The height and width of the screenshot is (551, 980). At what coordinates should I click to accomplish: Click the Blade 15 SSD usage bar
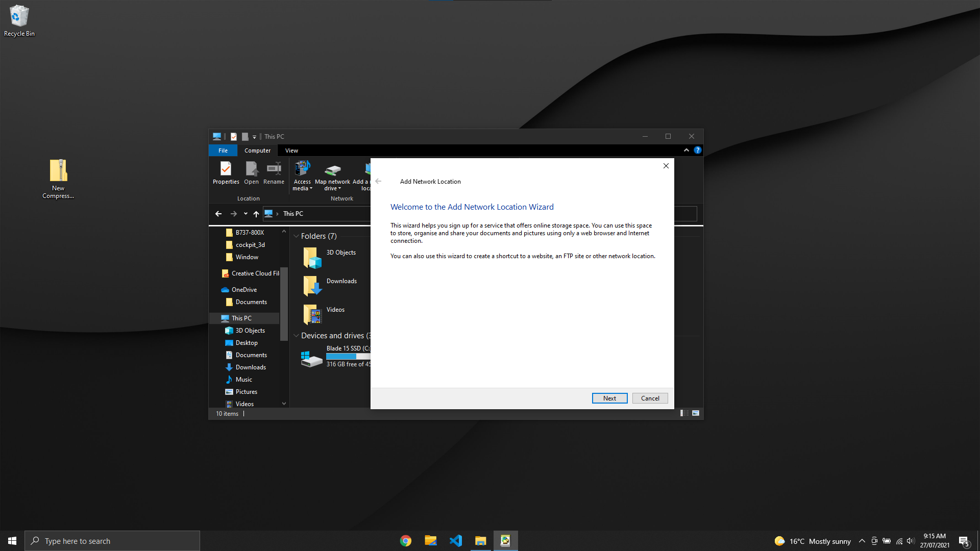click(x=348, y=356)
